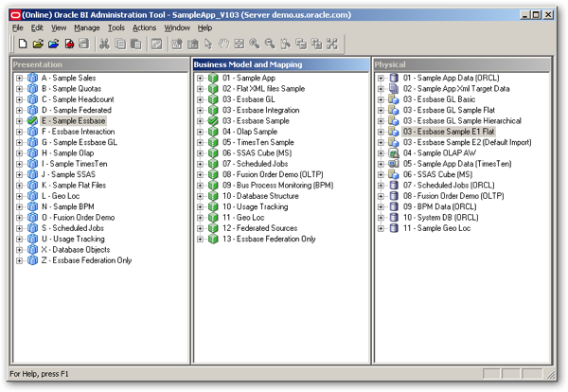This screenshot has height=392, width=568.
Task: Click the Cut scissors toolbar icon
Action: coord(104,44)
